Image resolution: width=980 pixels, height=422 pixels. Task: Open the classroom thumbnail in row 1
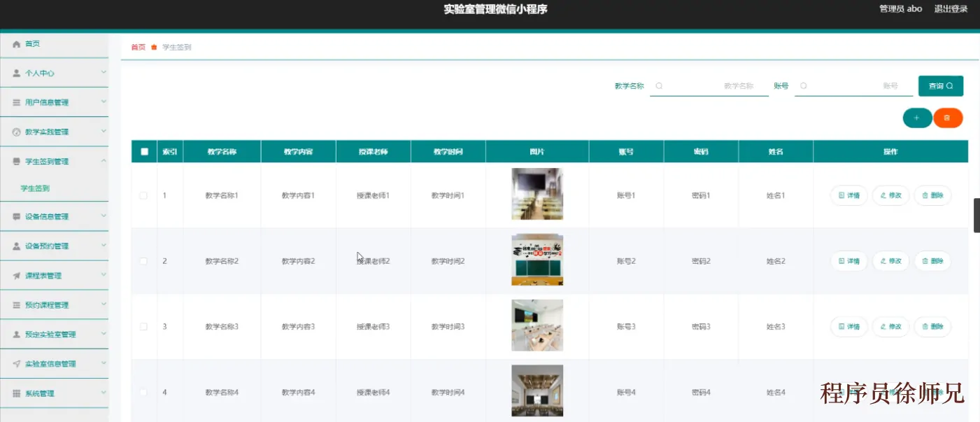coord(537,194)
